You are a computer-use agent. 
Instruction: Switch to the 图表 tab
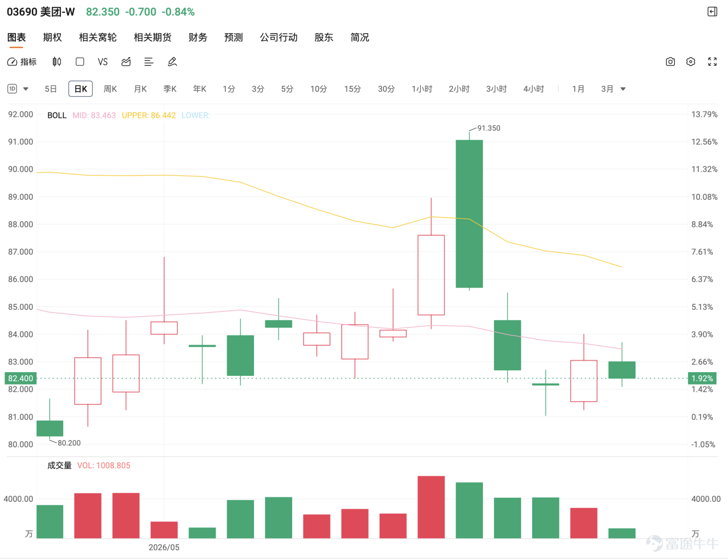coord(16,37)
